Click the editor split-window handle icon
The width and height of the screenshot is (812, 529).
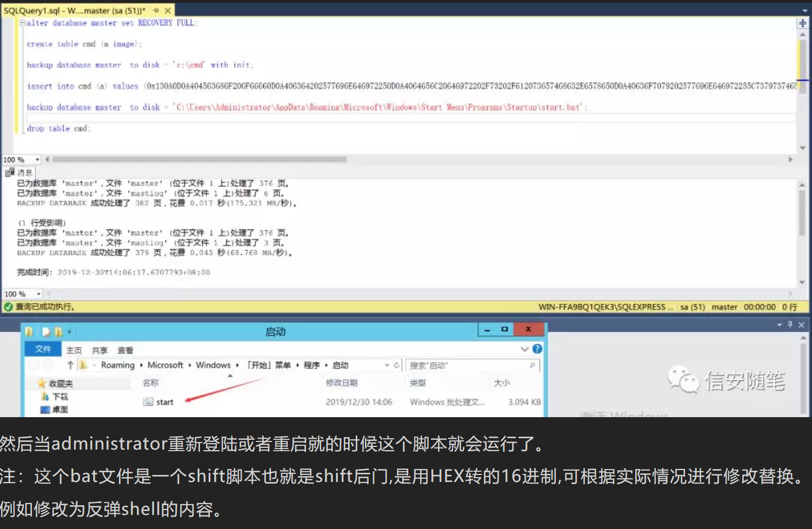pyautogui.click(x=803, y=23)
